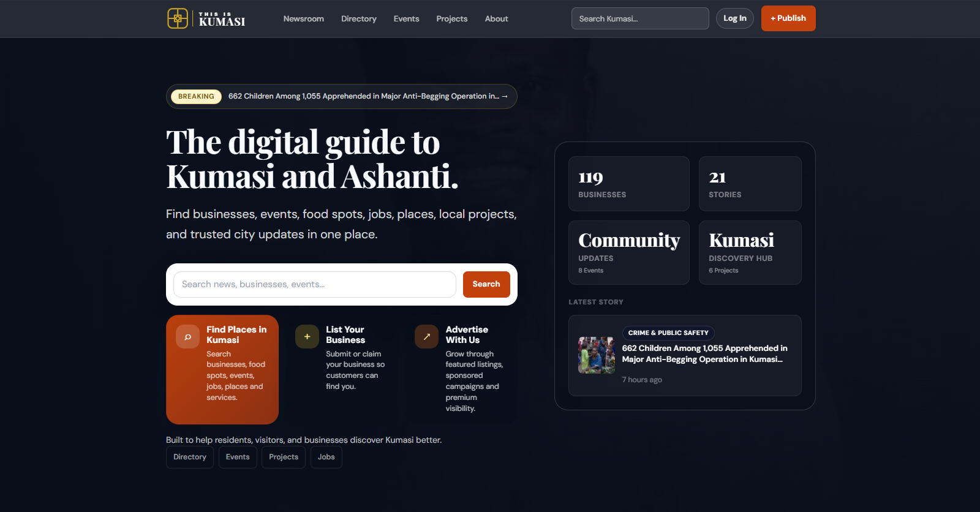The image size is (980, 512).
Task: Open the 662 Children latest story headline
Action: [705, 354]
